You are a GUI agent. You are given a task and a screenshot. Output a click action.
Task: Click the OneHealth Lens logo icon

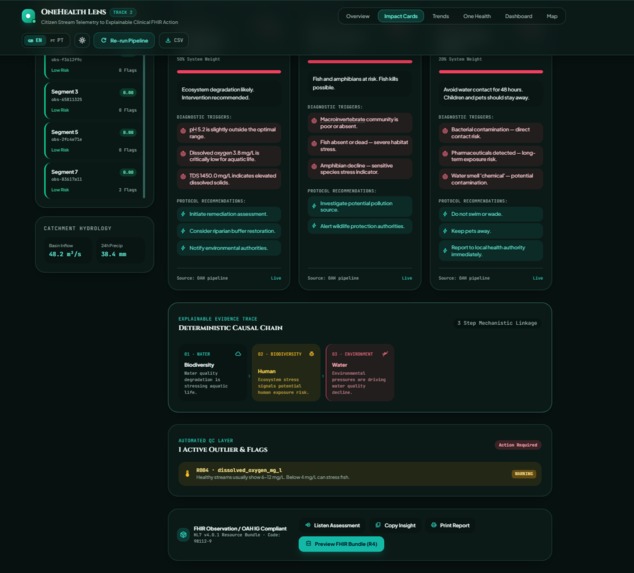(28, 16)
